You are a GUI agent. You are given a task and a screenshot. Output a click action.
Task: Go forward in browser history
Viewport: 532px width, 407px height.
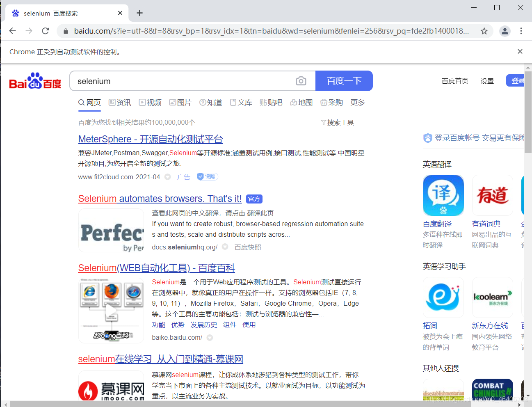(x=29, y=31)
